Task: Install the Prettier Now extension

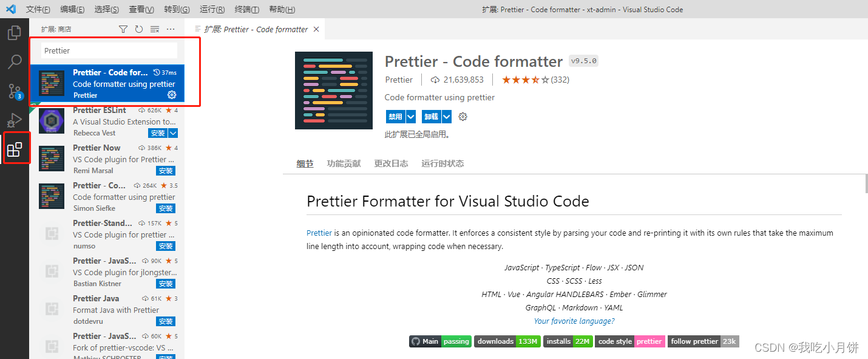Action: 166,171
